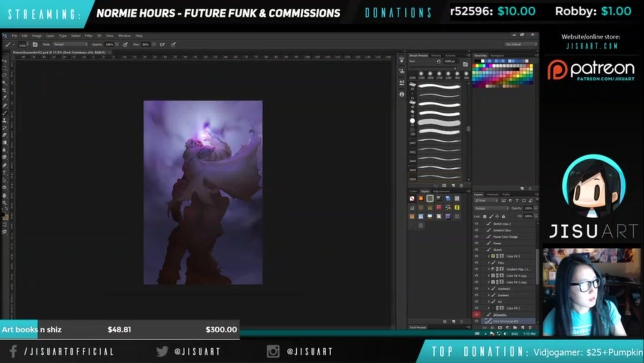Image resolution: width=644 pixels, height=363 pixels.
Task: Click the lock transparent pixels icon
Action: coord(485,216)
